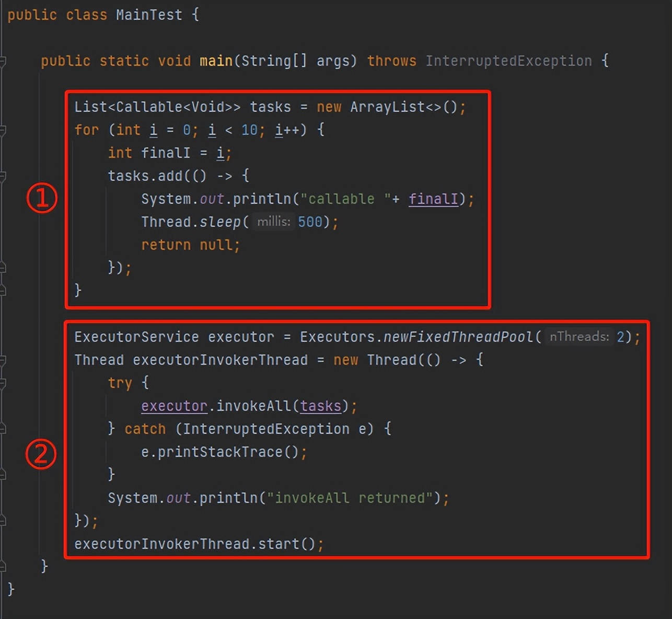Click the 'millis:' parameter hint
Viewport: 672px width, 619px height.
273,222
